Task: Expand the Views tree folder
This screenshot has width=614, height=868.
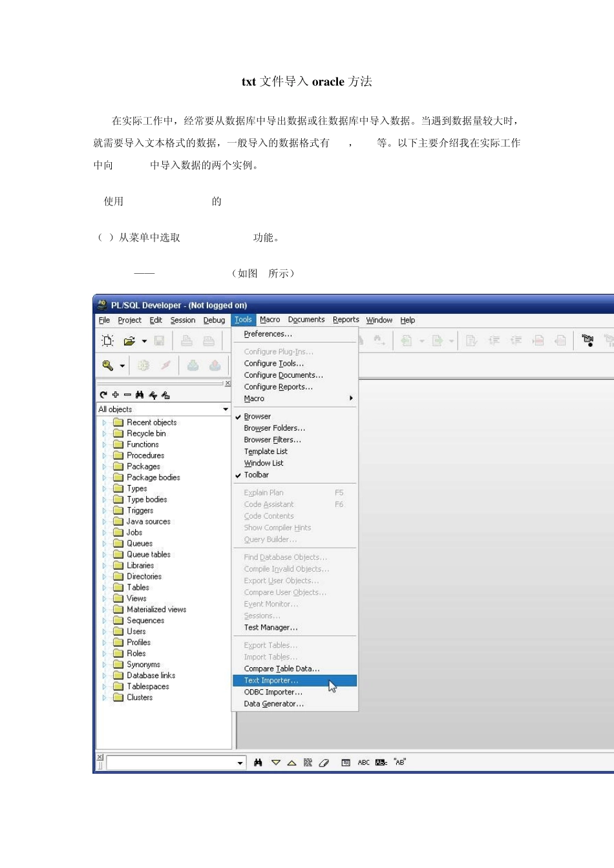Action: (104, 599)
